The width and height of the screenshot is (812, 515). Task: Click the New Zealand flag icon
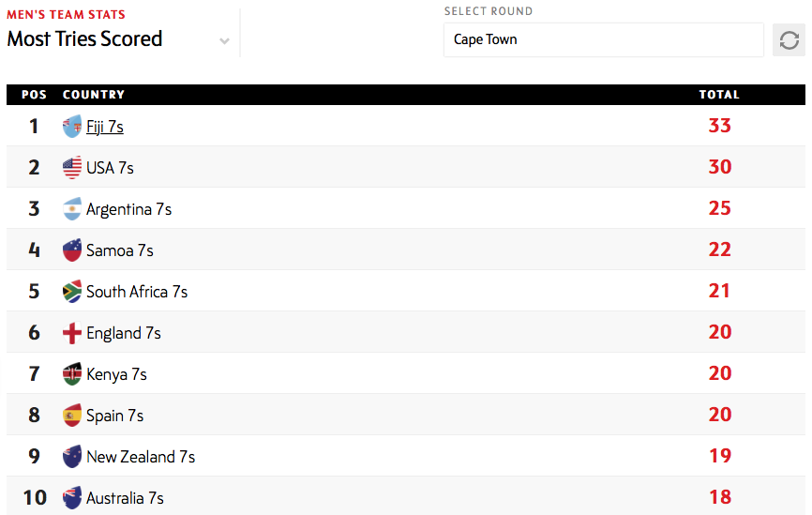[x=72, y=457]
